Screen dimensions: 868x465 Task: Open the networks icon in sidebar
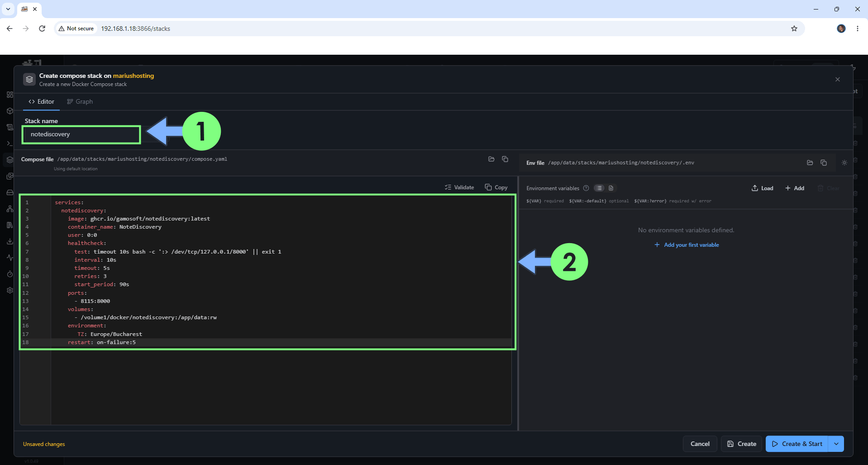click(x=10, y=209)
